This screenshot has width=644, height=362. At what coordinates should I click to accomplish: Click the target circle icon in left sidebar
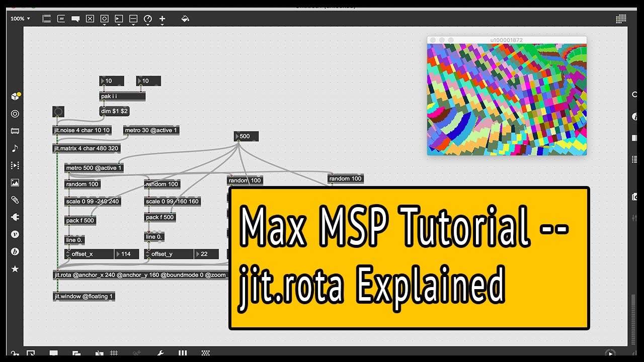pos(15,114)
